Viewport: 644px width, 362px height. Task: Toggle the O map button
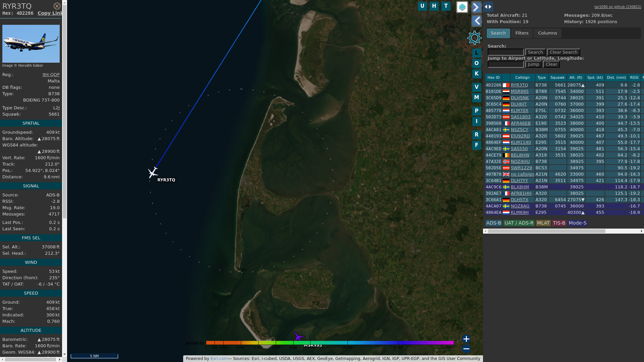click(477, 63)
